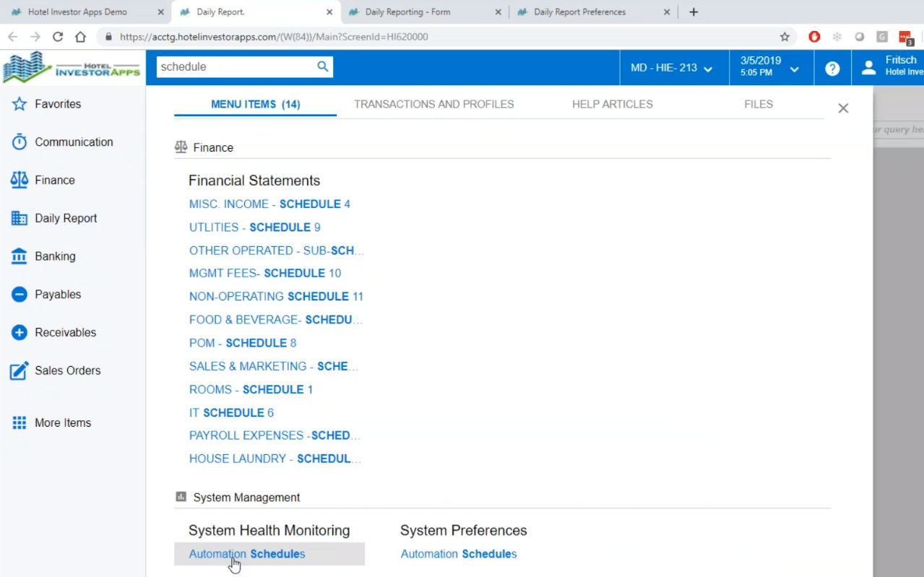The image size is (924, 577).
Task: Click the G extension icon
Action: (x=882, y=37)
